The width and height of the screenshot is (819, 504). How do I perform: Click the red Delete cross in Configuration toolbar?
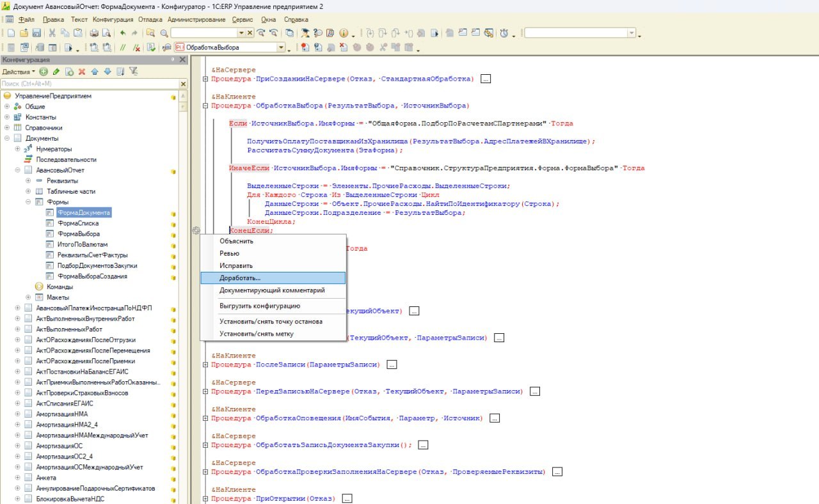coord(82,72)
